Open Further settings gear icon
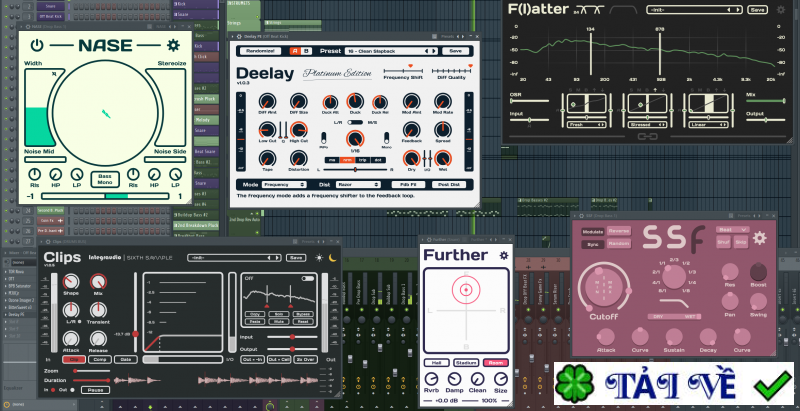The image size is (800, 411). pos(504,255)
